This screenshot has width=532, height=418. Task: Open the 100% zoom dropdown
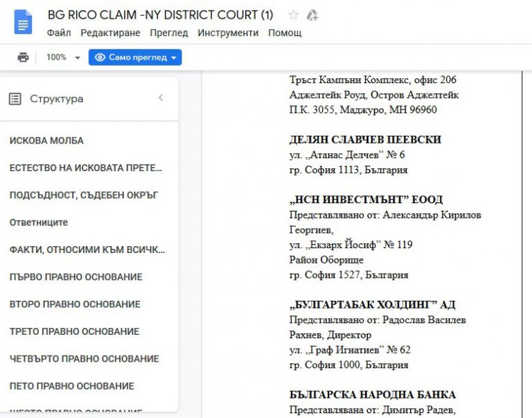[63, 58]
